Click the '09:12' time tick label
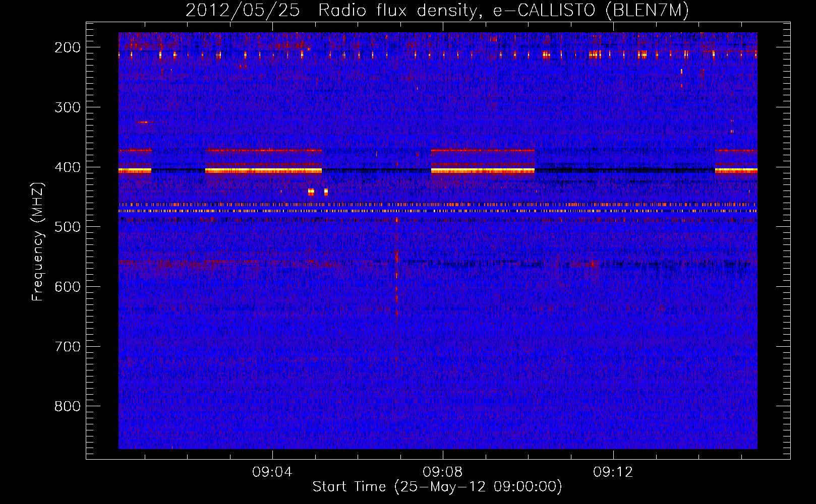The image size is (816, 504). 613,472
